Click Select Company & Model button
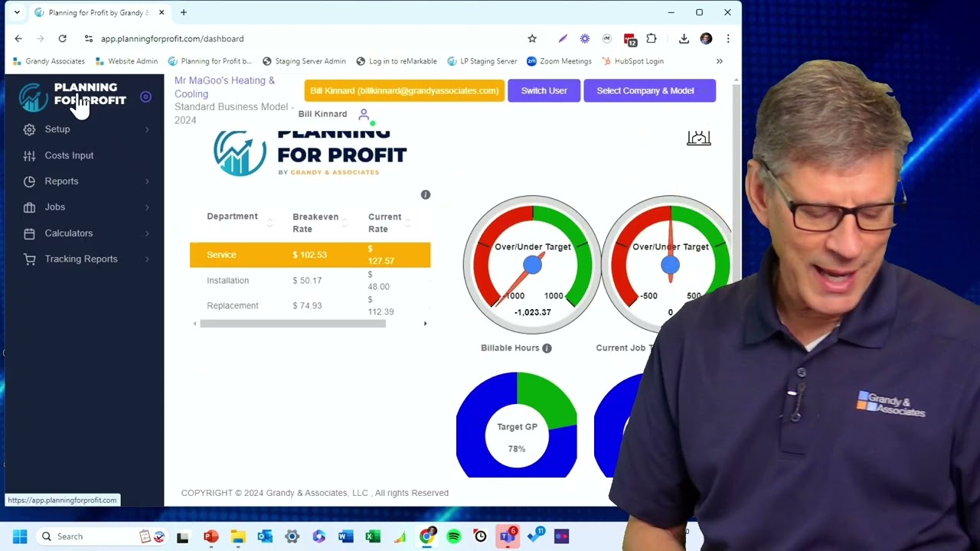This screenshot has width=980, height=551. 649,90
